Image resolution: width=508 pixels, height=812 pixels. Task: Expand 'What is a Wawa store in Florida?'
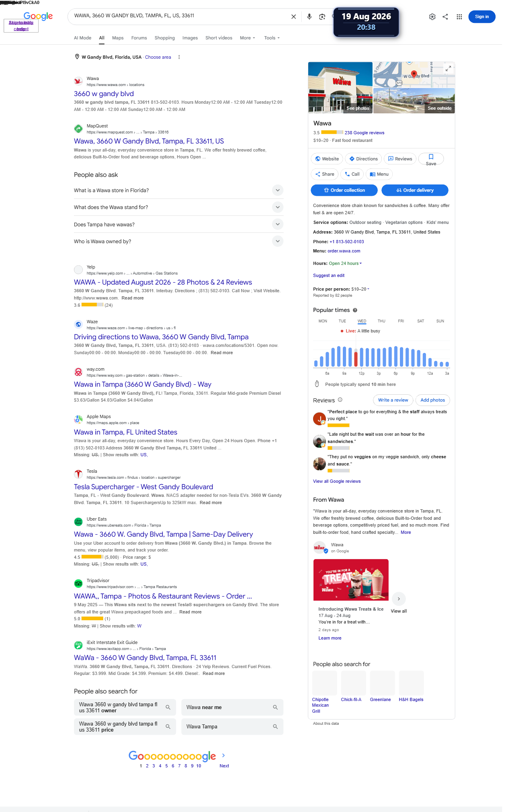pos(178,190)
